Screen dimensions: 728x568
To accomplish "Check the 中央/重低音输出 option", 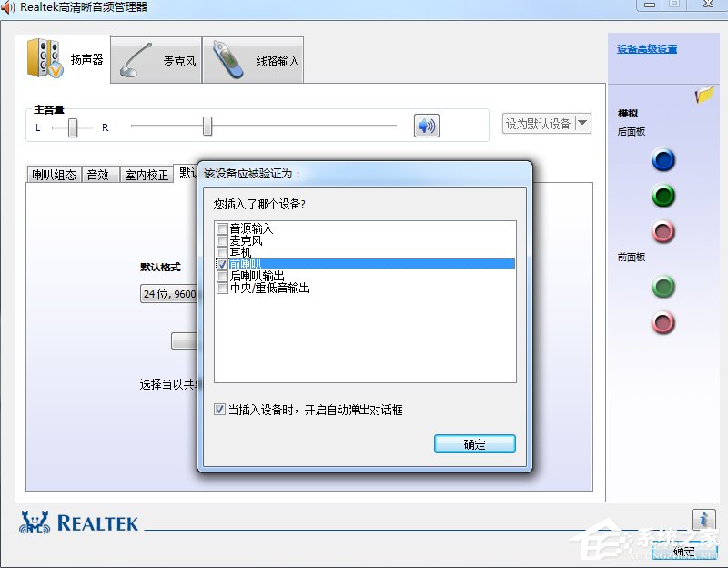I will click(222, 286).
